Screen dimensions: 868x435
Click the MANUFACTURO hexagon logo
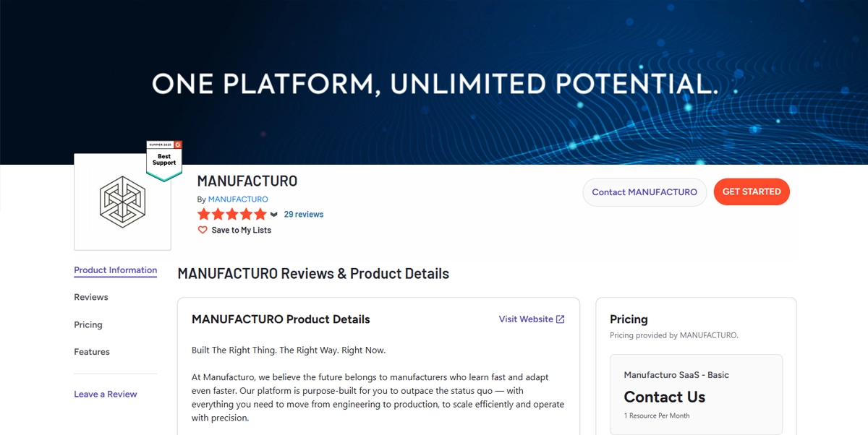tap(122, 202)
